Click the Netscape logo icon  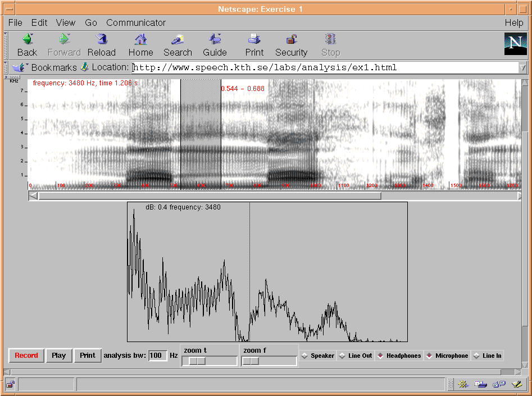515,44
